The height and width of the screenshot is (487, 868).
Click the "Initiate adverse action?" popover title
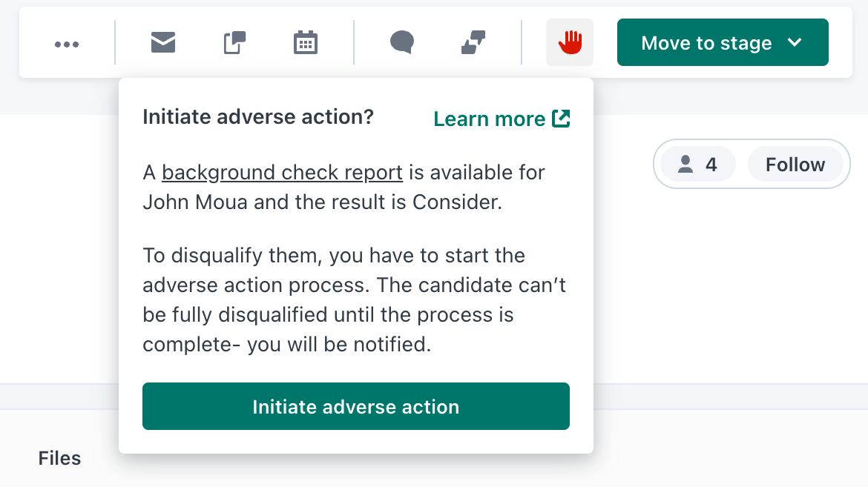pos(257,117)
